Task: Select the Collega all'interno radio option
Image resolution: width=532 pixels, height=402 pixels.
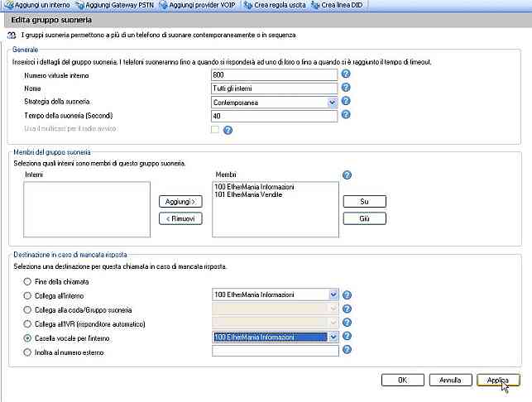Action: 27,294
